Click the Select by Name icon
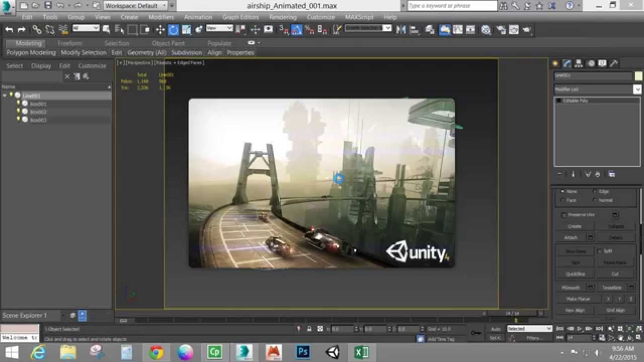Screen dimensions: 644x362 coord(119,29)
